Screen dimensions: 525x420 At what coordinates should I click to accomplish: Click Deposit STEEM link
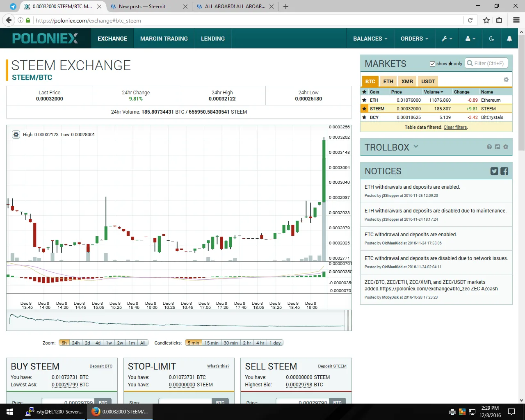[x=332, y=366]
